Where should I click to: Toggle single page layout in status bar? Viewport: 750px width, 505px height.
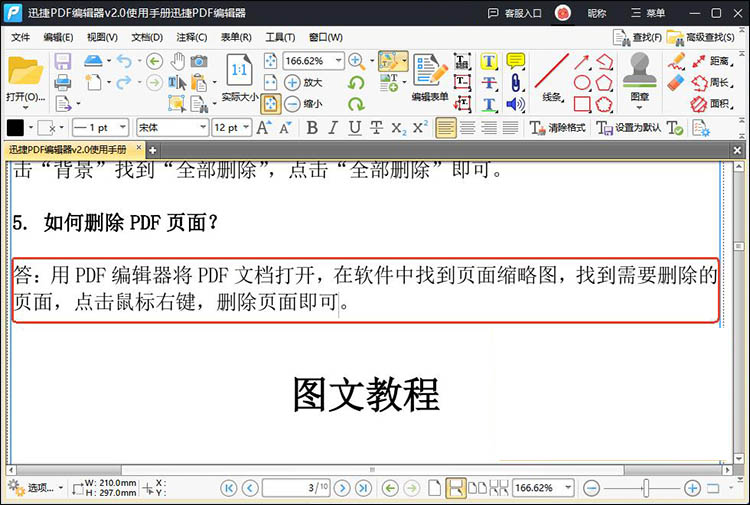tap(434, 488)
